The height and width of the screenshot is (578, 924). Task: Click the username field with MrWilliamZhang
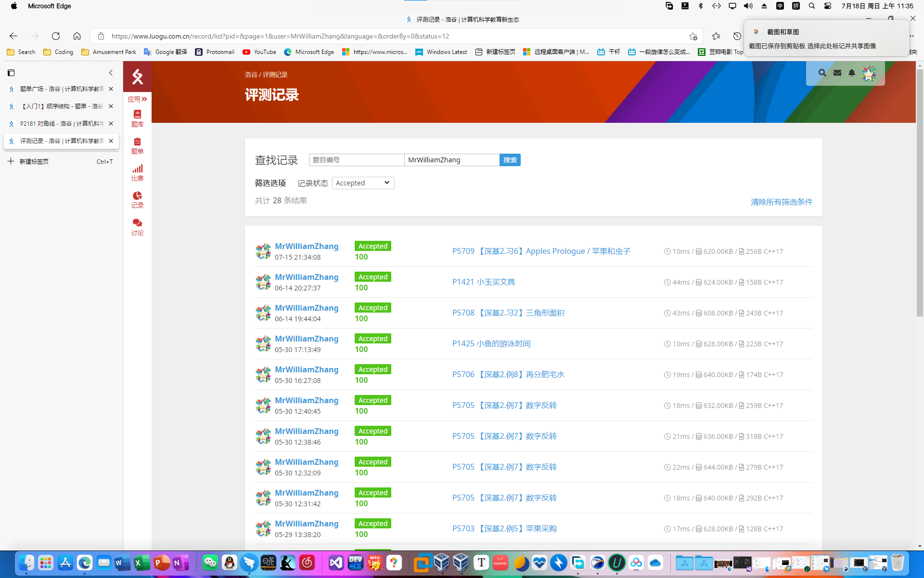(x=452, y=160)
